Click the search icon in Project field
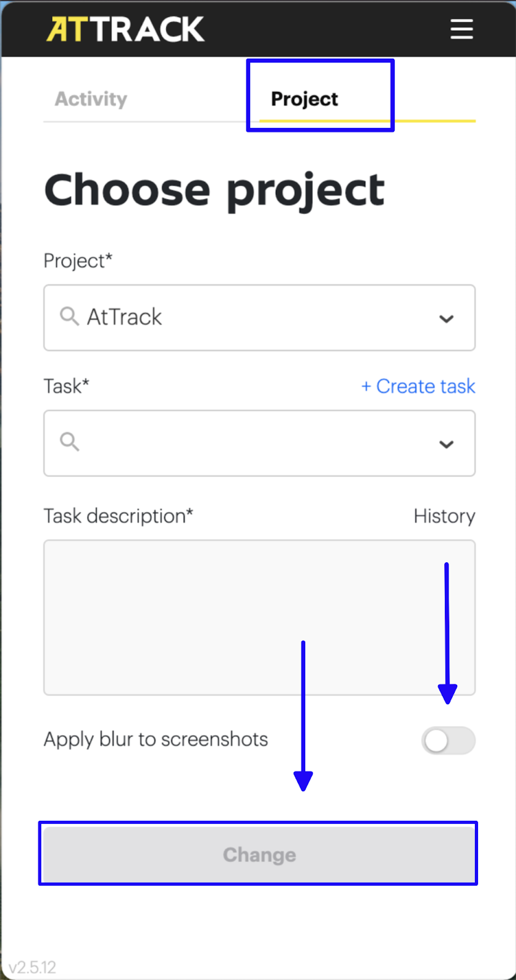Screen dimensions: 516x980 69,317
